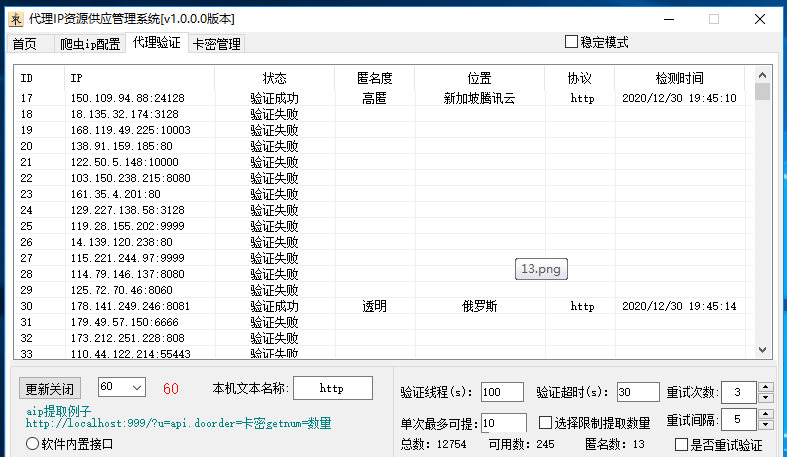Click 高匿 anonymity cell
The height and width of the screenshot is (457, 787).
pos(374,98)
